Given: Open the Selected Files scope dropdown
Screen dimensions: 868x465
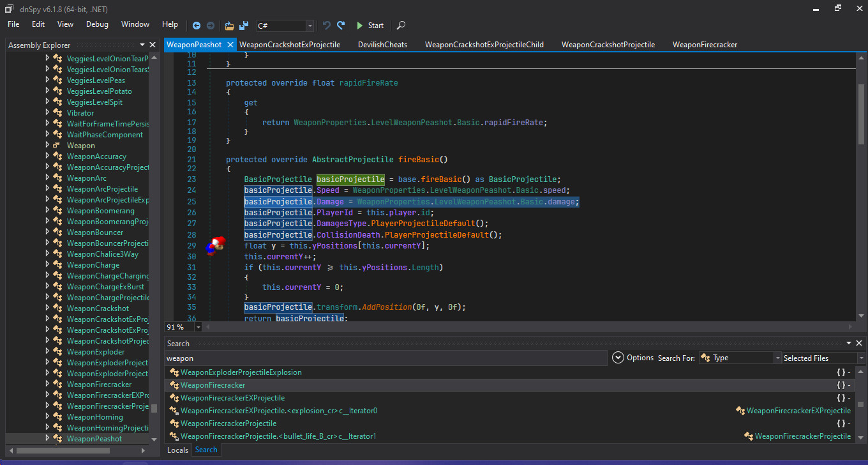Looking at the screenshot, I should (861, 358).
